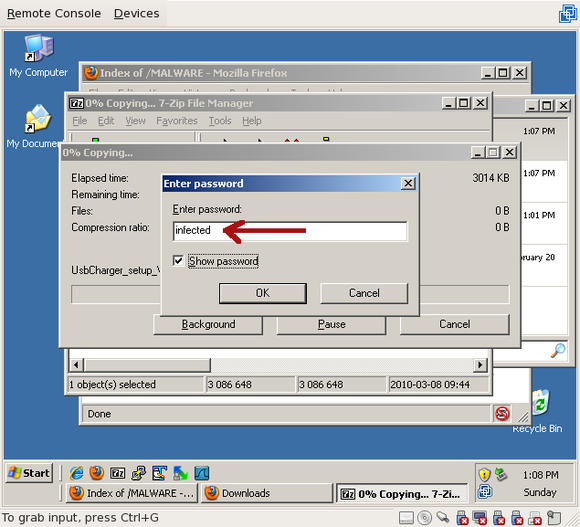Viewport: 580px width, 527px height.
Task: Click the green arrow quick launch icon
Action: (x=181, y=473)
